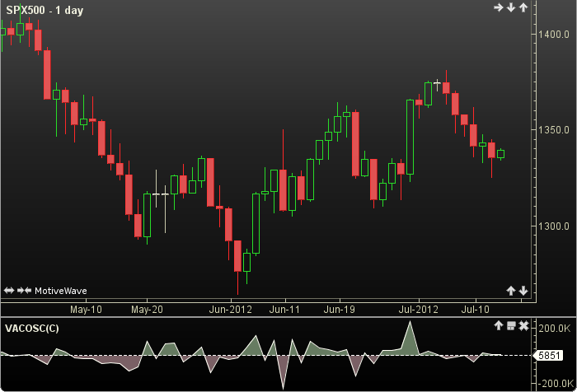
Task: Click the Jul-10 date label
Action: [x=476, y=310]
